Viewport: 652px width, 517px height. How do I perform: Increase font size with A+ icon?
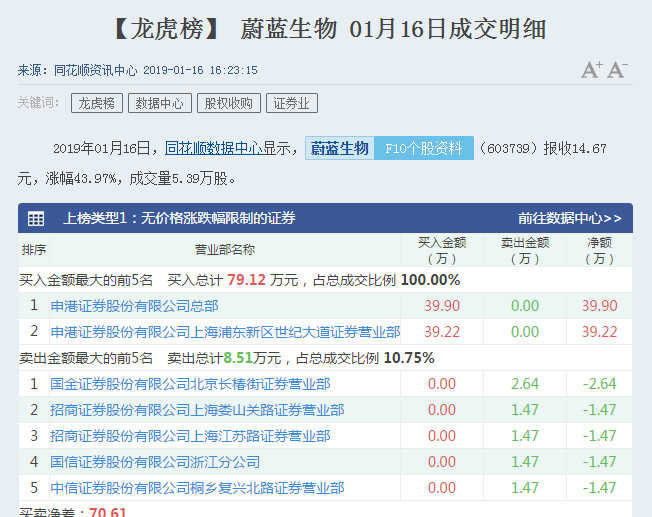[591, 70]
